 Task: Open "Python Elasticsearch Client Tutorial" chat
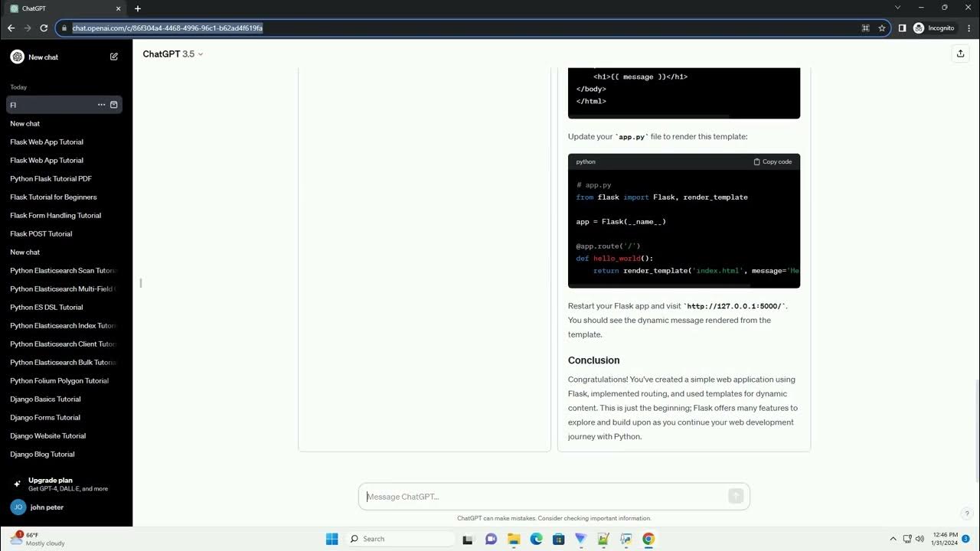click(64, 344)
